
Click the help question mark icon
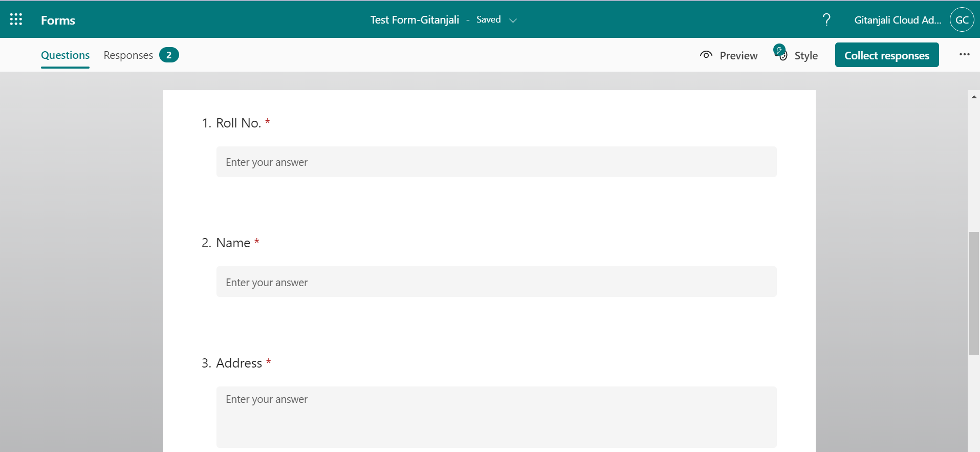826,20
